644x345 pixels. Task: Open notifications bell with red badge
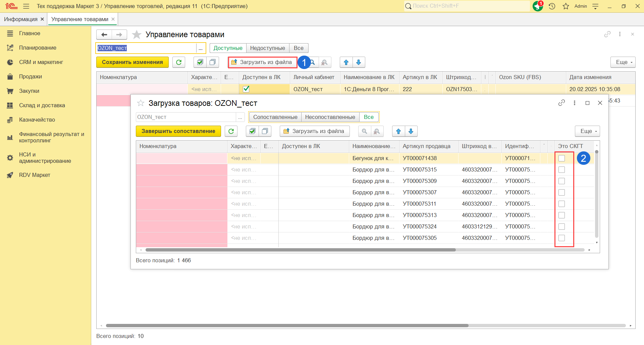538,6
